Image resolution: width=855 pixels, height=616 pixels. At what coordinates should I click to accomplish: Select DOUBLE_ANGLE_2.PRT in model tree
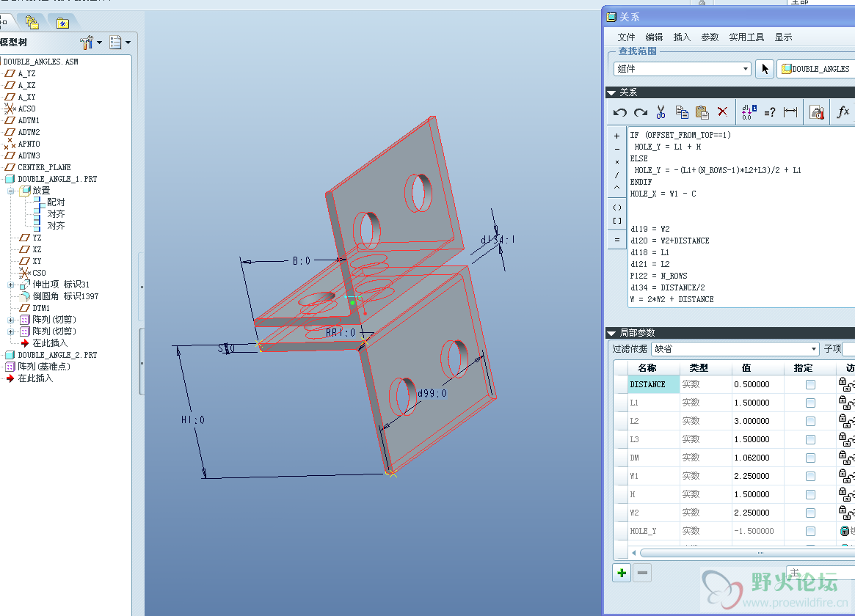point(57,355)
